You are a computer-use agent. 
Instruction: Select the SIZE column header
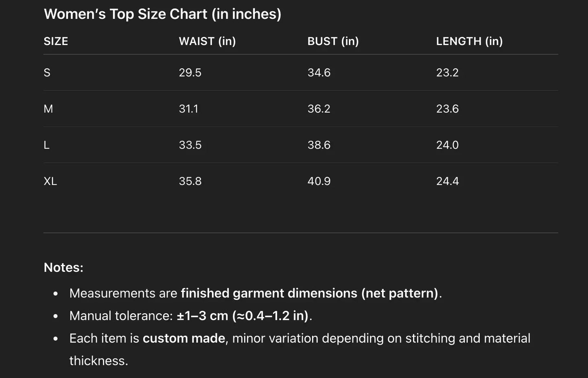coord(56,42)
